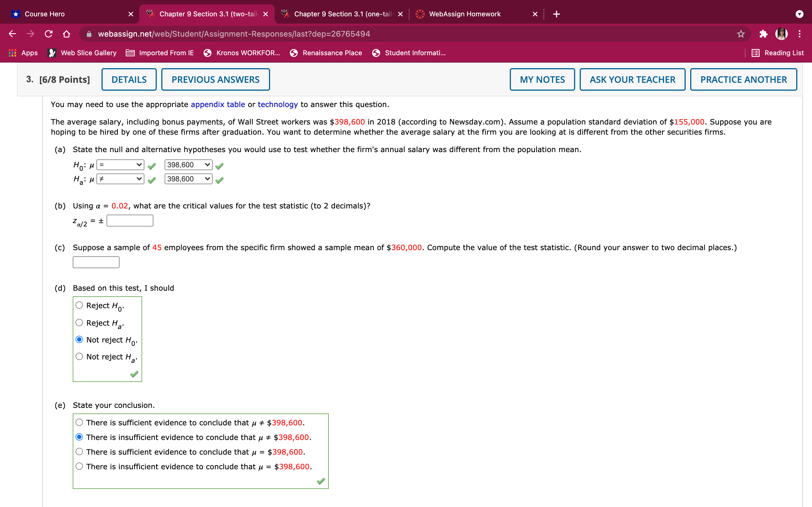812x507 pixels.
Task: Select sufficient evidence that mu equals $398,600
Action: point(79,451)
